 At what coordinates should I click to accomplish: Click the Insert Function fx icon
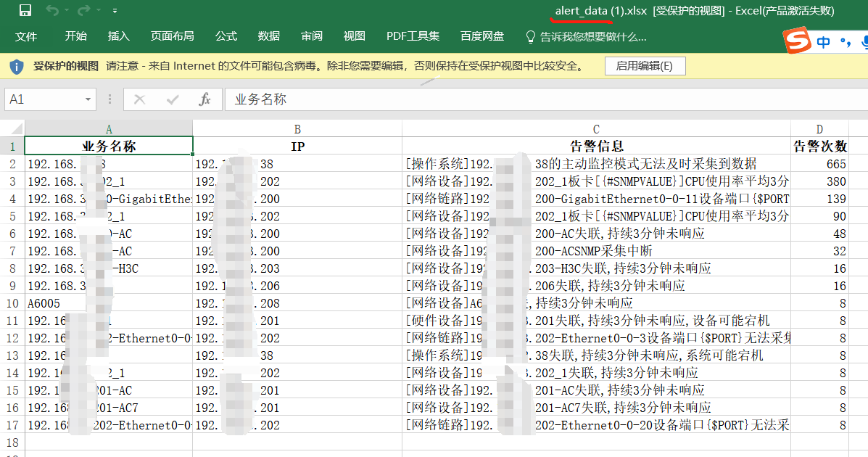[204, 99]
